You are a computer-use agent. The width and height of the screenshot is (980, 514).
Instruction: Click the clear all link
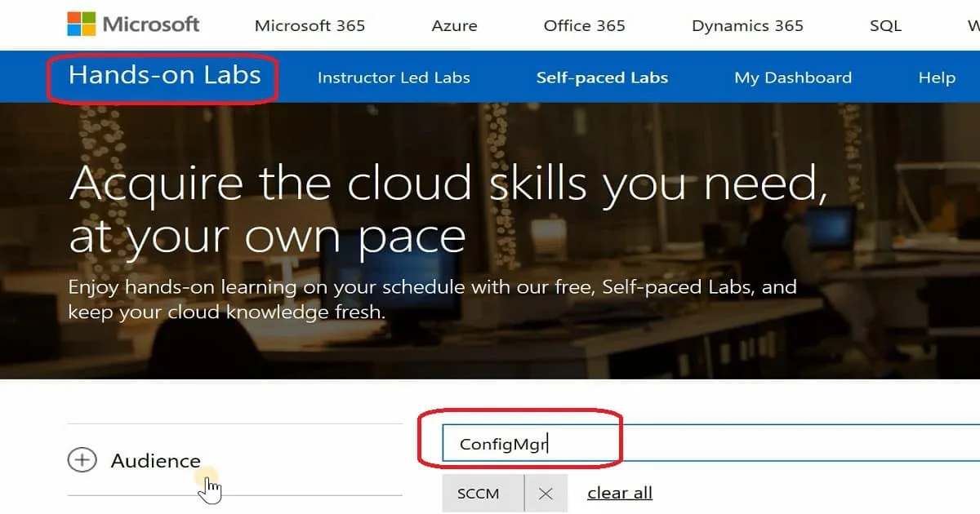(619, 493)
